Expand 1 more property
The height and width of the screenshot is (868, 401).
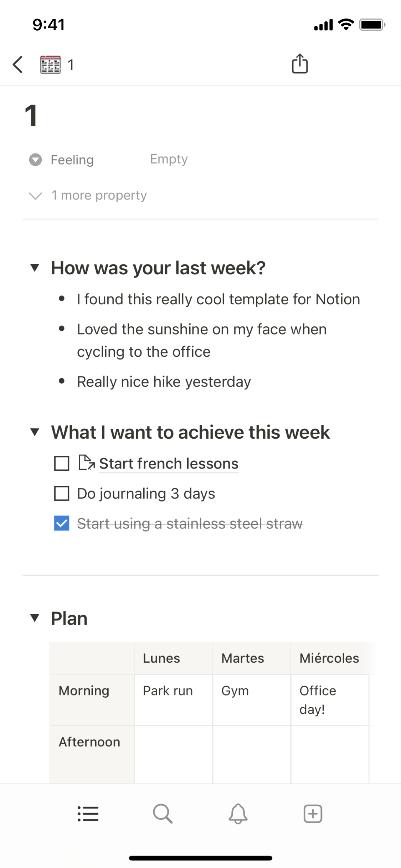[98, 195]
